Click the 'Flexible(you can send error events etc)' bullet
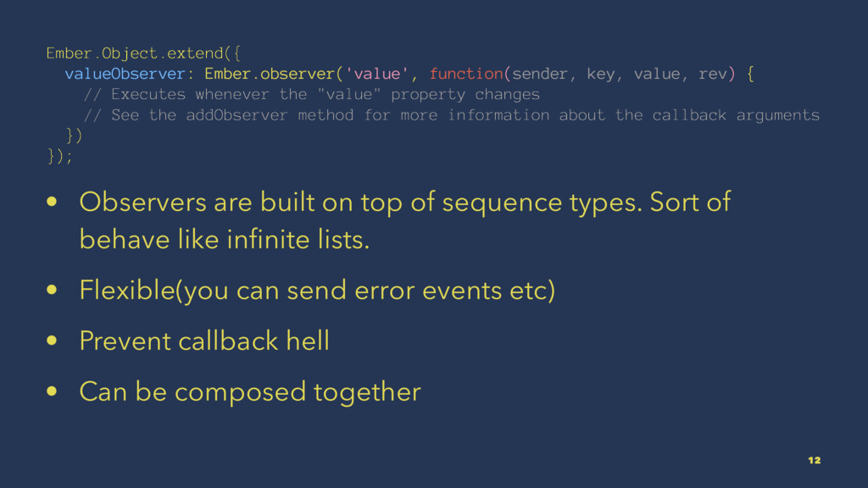 point(317,291)
